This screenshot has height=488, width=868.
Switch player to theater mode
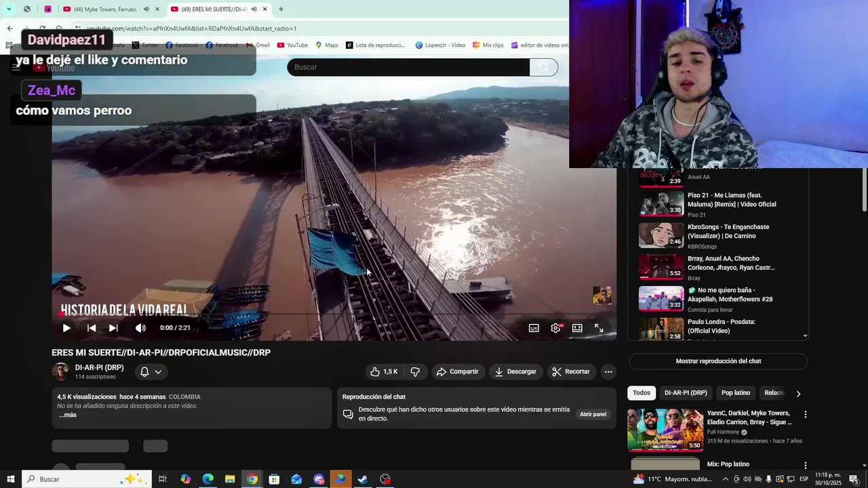577,328
